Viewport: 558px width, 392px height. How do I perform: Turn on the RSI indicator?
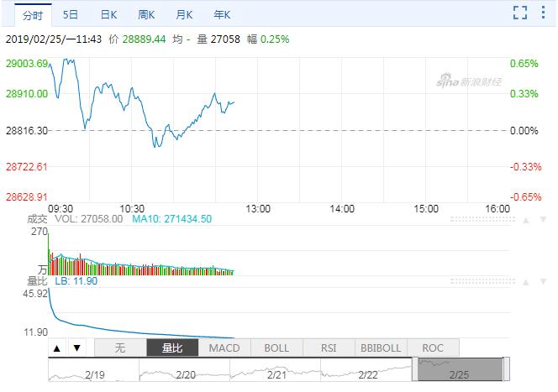click(x=329, y=348)
